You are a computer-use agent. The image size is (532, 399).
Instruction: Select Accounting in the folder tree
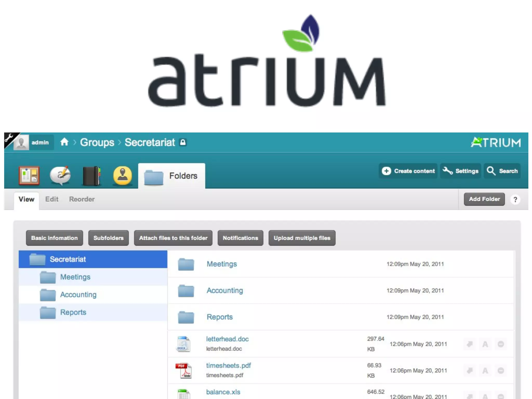coord(78,295)
